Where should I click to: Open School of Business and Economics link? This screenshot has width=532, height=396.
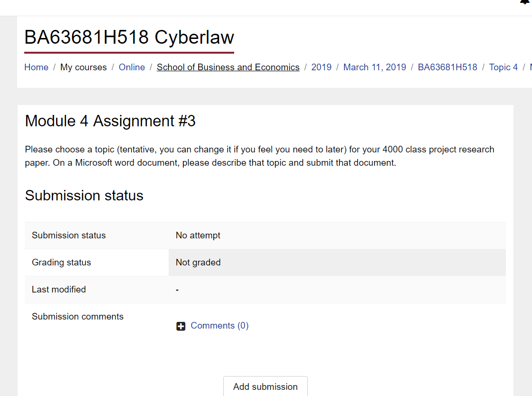[228, 67]
